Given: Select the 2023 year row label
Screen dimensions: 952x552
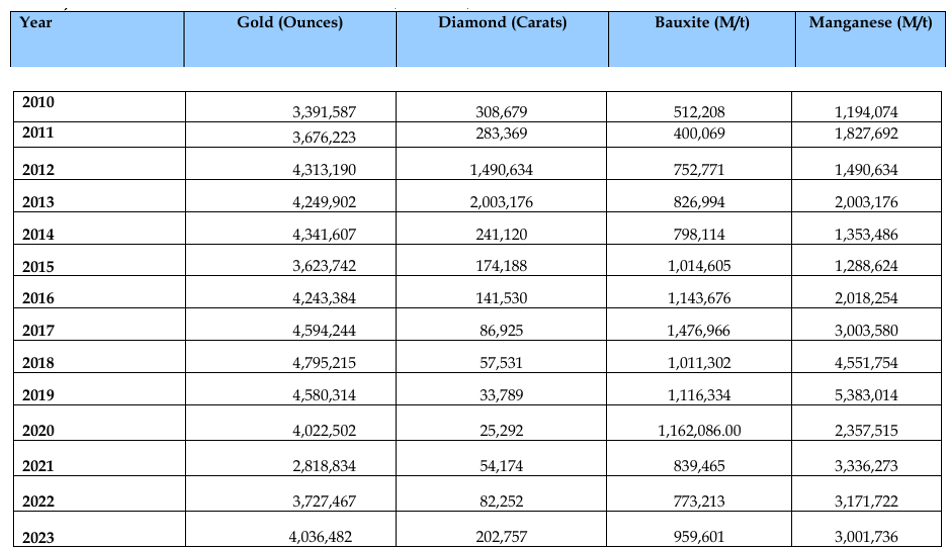Looking at the screenshot, I should [x=38, y=538].
